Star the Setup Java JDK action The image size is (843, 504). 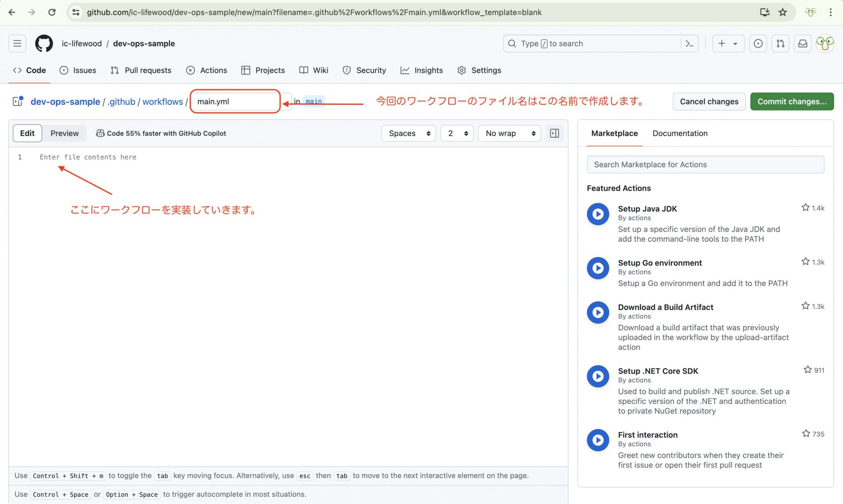tap(806, 207)
